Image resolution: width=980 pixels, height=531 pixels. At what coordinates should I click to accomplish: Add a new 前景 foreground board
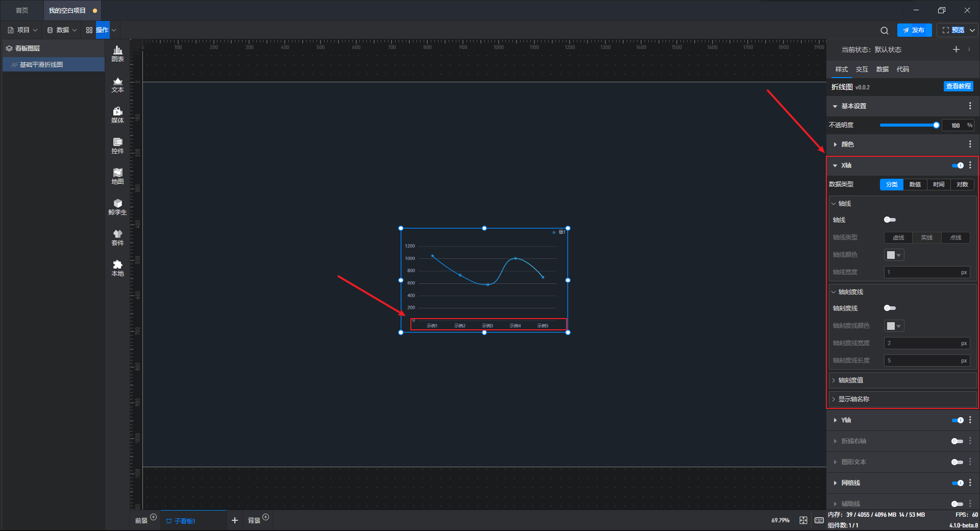(x=153, y=517)
